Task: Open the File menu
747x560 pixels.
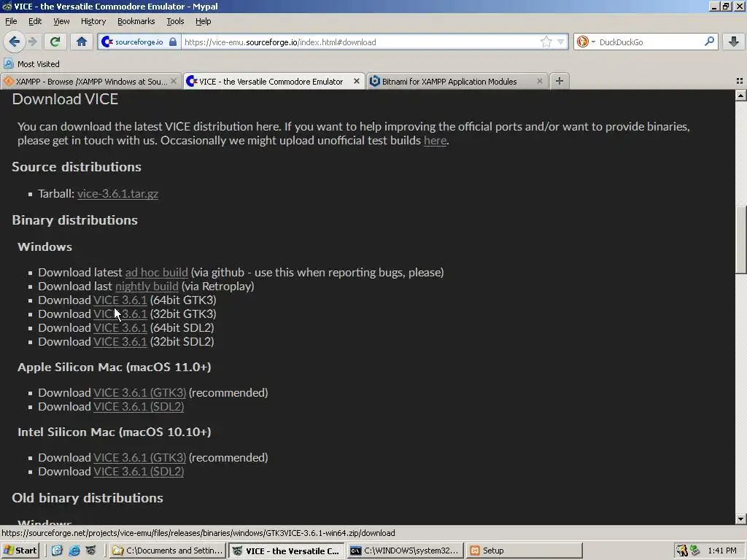Action: [x=11, y=21]
